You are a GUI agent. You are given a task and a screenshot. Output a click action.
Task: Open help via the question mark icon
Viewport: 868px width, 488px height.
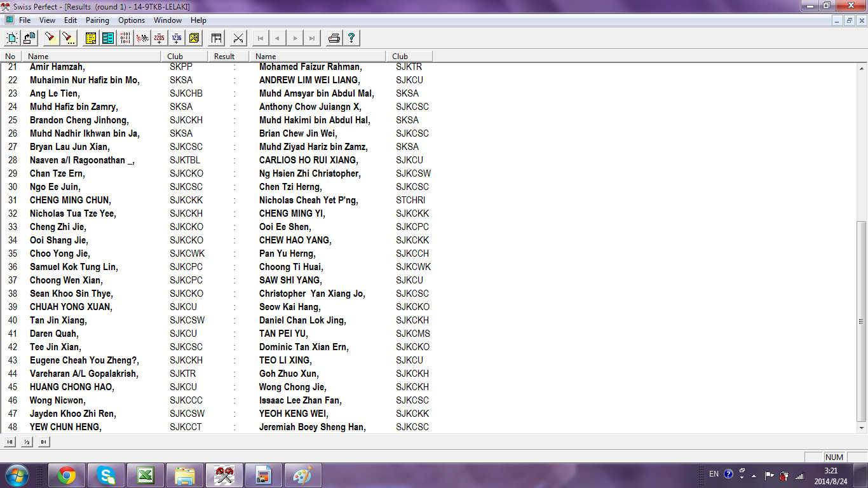pos(351,38)
